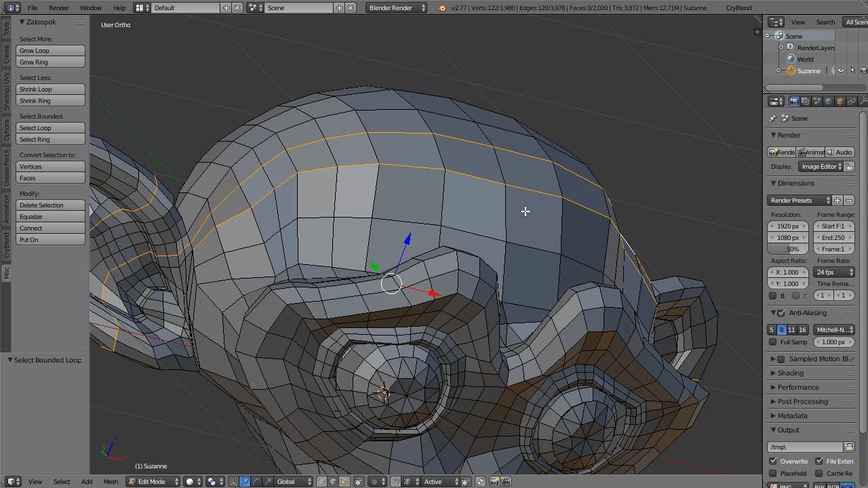This screenshot has height=488, width=868.
Task: Toggle proportional editing mode button
Action: pyautogui.click(x=377, y=482)
